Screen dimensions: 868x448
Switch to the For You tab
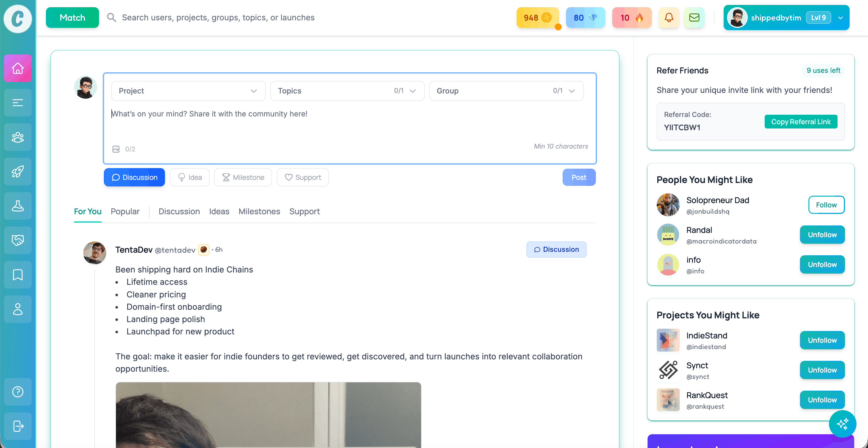pyautogui.click(x=88, y=211)
